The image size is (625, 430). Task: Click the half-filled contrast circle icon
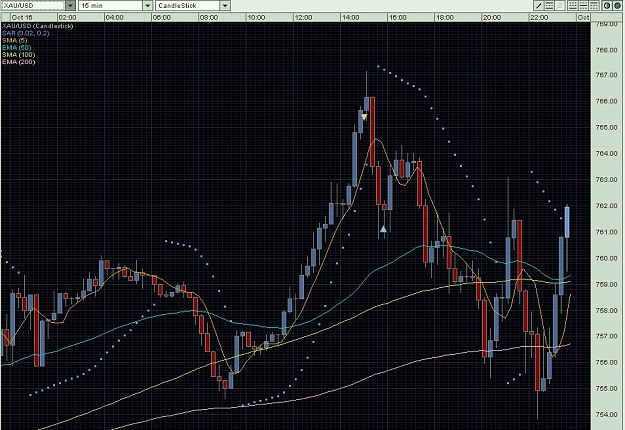click(x=607, y=6)
